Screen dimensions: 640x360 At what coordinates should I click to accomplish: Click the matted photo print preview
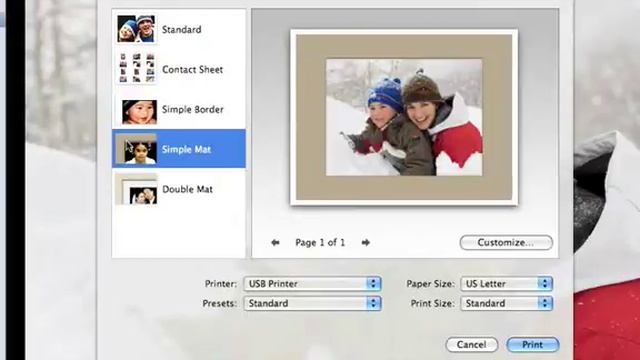(x=404, y=117)
